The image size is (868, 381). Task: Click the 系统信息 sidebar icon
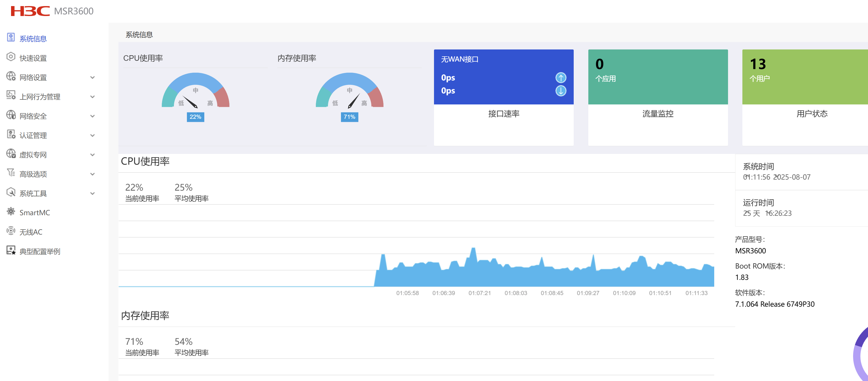tap(11, 37)
